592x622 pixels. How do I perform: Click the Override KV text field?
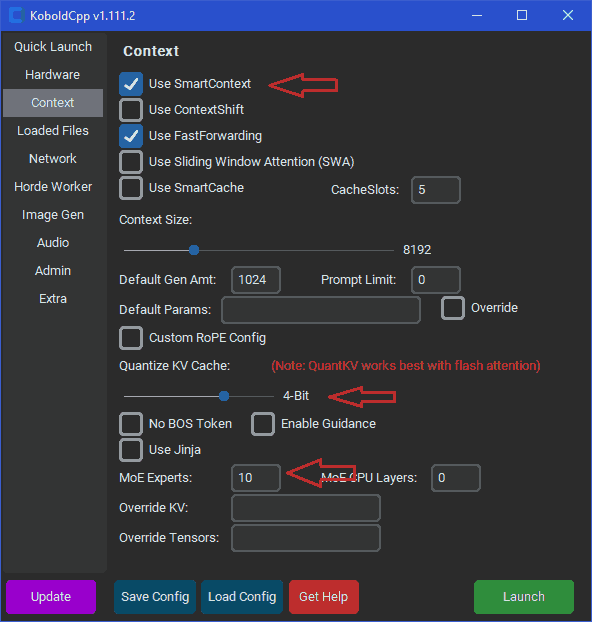click(306, 508)
